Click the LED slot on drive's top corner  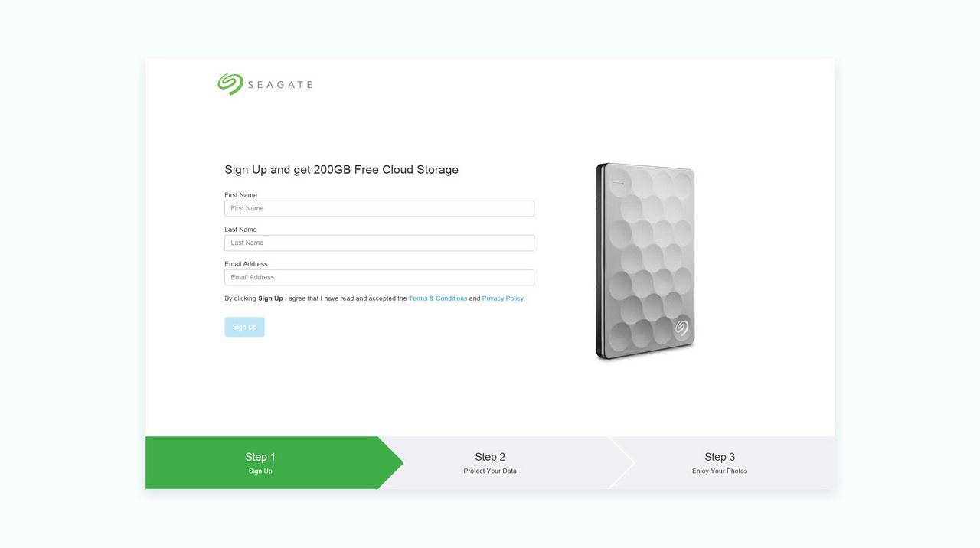pyautogui.click(x=617, y=183)
